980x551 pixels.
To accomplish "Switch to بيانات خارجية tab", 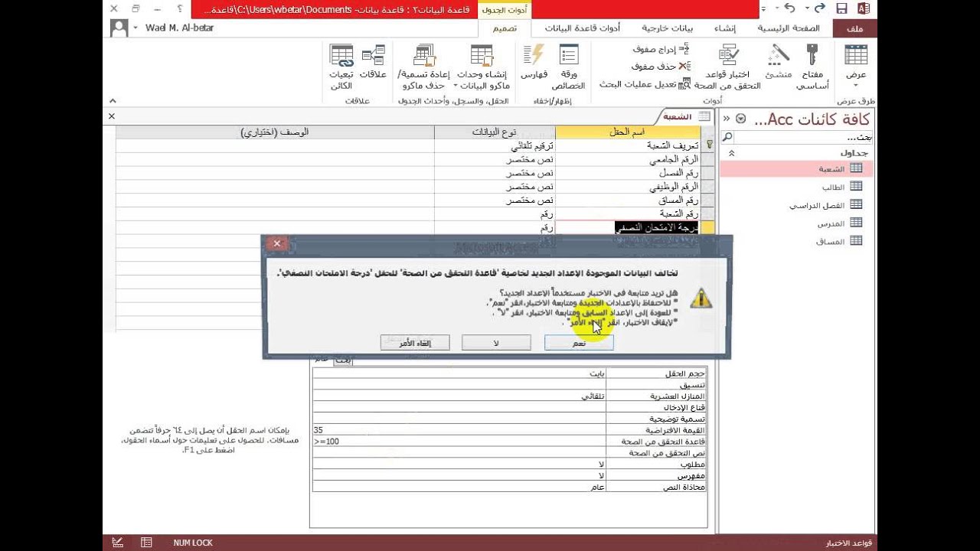I will tap(667, 28).
